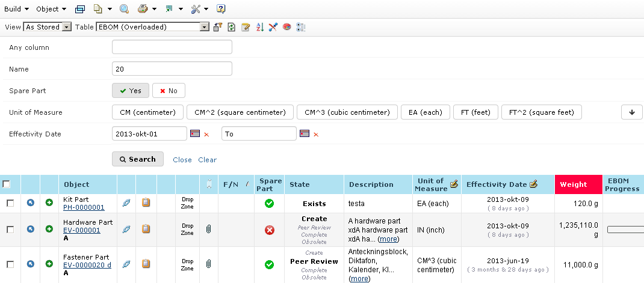Open the help question mark icon
This screenshot has width=644, height=283.
(221, 9)
